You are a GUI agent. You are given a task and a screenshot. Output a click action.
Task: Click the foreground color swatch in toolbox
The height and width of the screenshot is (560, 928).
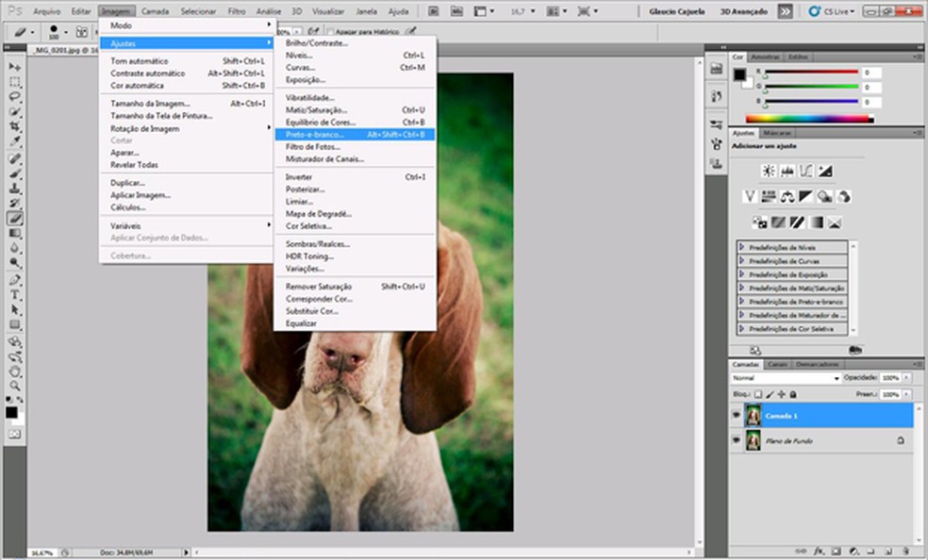click(11, 412)
